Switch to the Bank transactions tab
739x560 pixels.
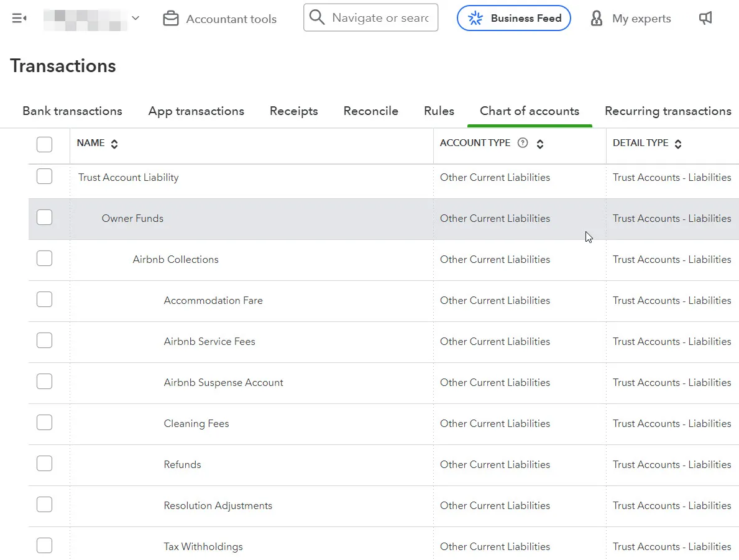click(72, 111)
